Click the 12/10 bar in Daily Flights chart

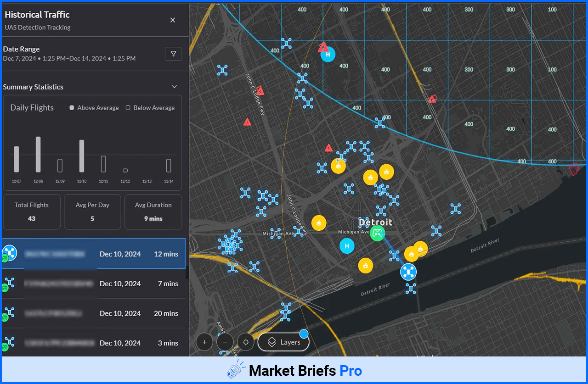82,156
